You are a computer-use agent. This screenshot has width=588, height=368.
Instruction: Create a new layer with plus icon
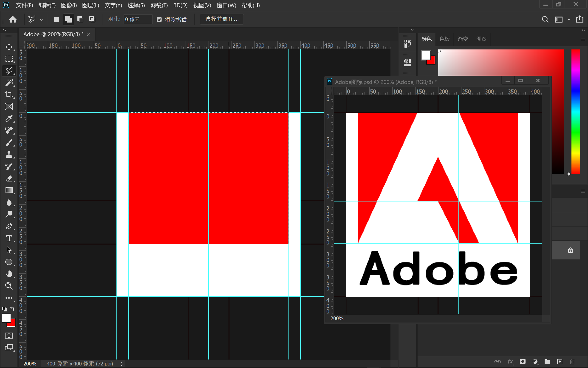[x=560, y=361]
